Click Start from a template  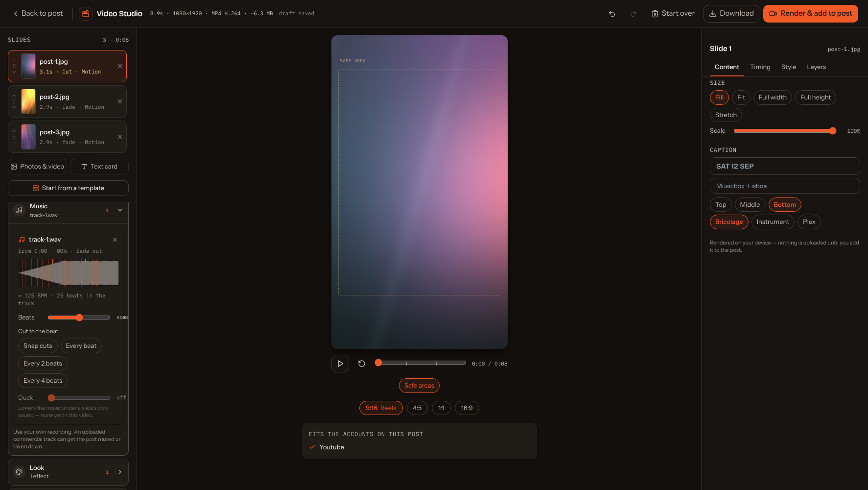click(68, 188)
